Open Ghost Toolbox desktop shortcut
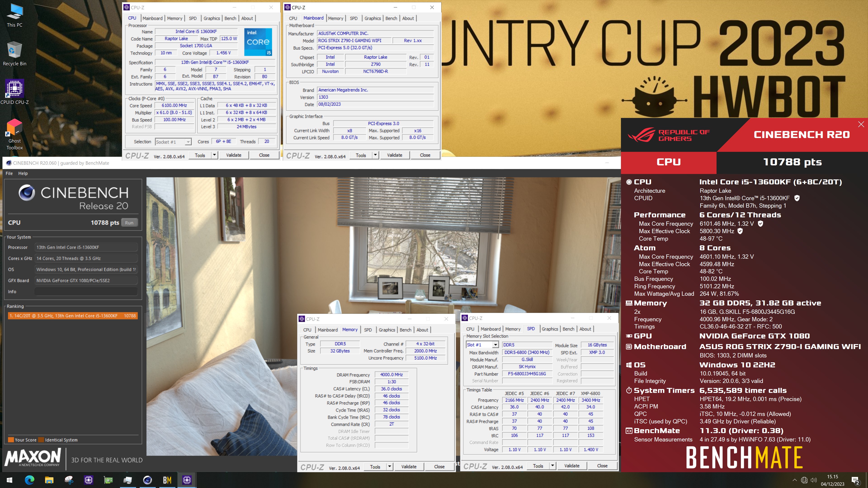 click(x=14, y=134)
